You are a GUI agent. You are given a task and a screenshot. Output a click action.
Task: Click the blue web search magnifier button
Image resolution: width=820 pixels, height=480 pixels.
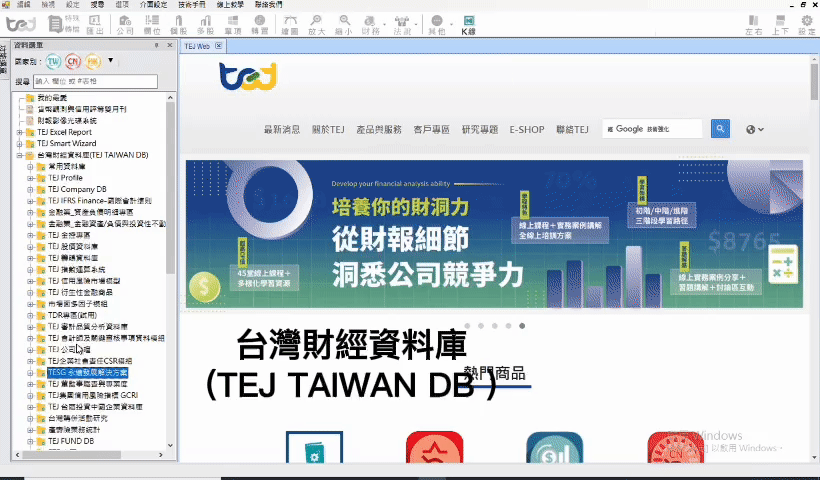(x=720, y=129)
